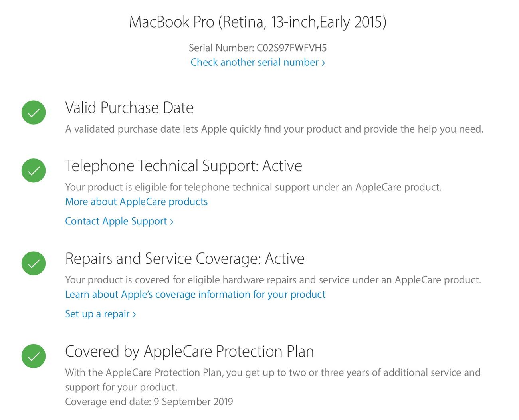Click the Covered by AppleCare Protection Plan heading
This screenshot has width=519, height=420.
pyautogui.click(x=189, y=351)
